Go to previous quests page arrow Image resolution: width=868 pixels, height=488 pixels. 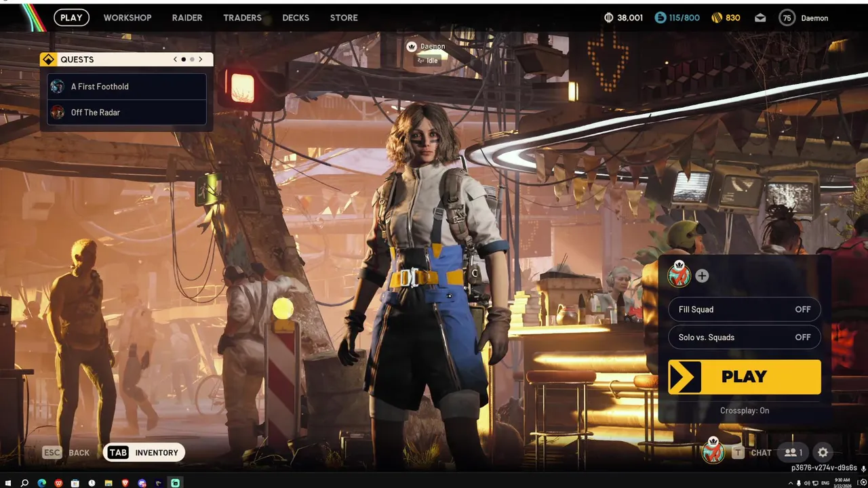[175, 60]
